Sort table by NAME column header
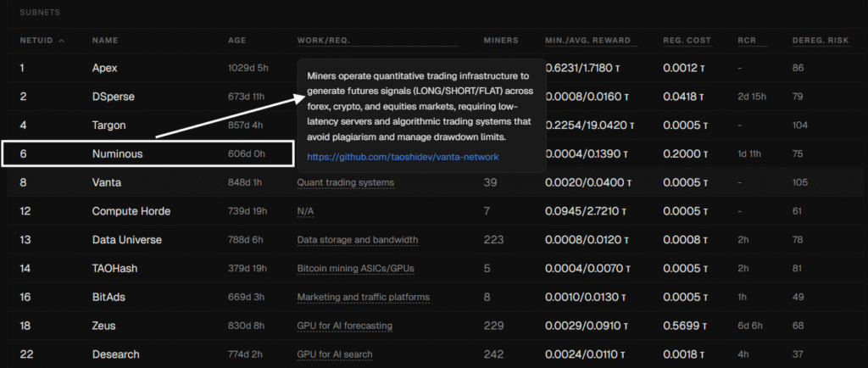The width and height of the screenshot is (868, 368). tap(105, 41)
